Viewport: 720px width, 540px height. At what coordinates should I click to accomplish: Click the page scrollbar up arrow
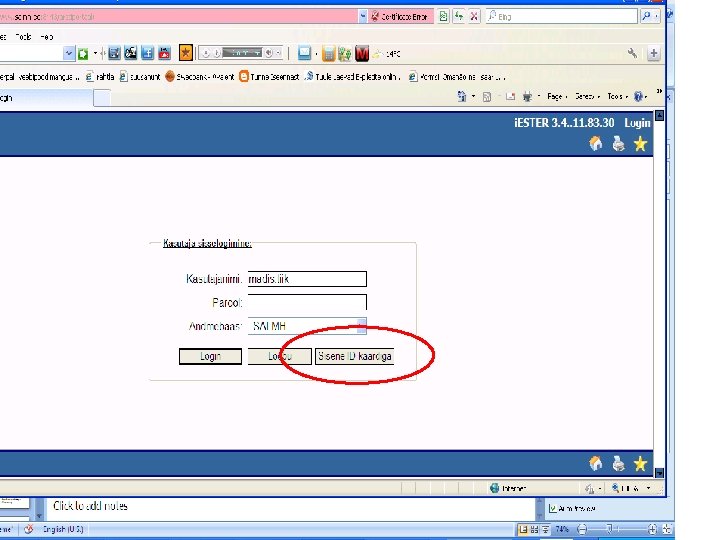[x=659, y=115]
